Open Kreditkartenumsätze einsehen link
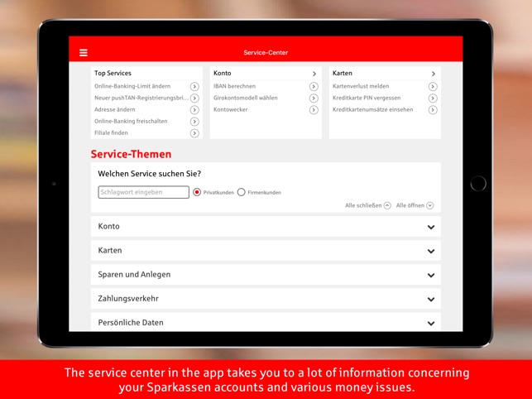532x399 pixels. tap(372, 109)
